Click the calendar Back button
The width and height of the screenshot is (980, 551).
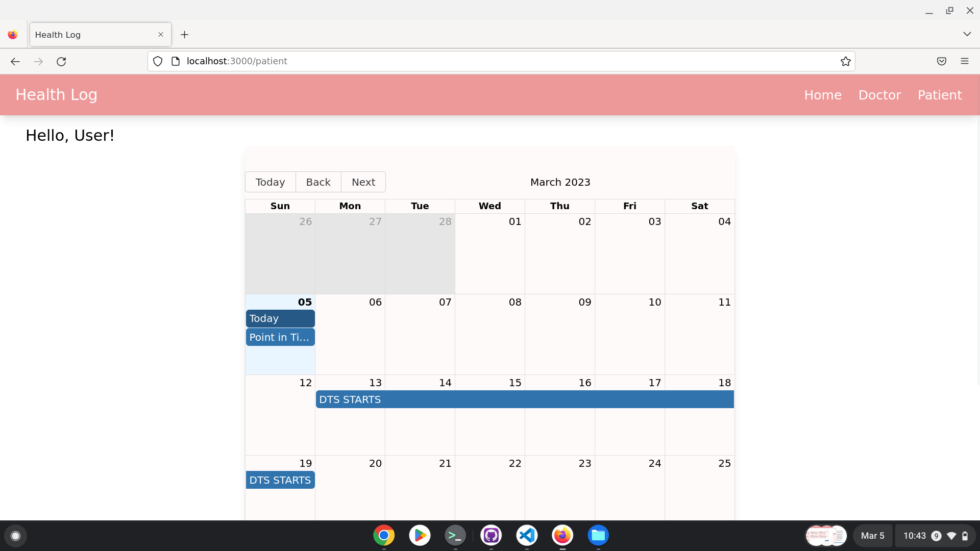click(x=318, y=182)
